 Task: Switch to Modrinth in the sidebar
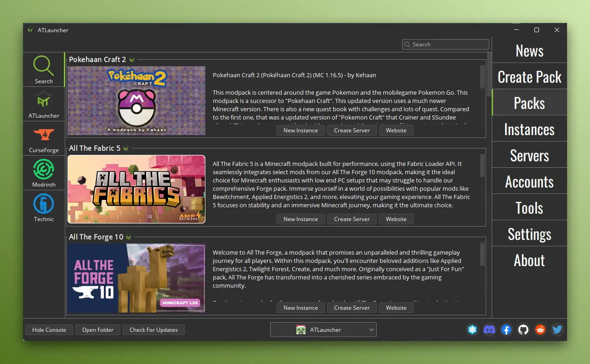point(44,173)
